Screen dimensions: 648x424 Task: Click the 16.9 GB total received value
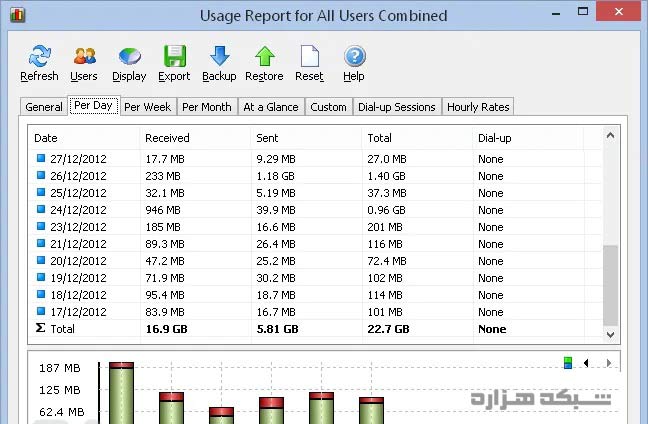[x=167, y=329]
